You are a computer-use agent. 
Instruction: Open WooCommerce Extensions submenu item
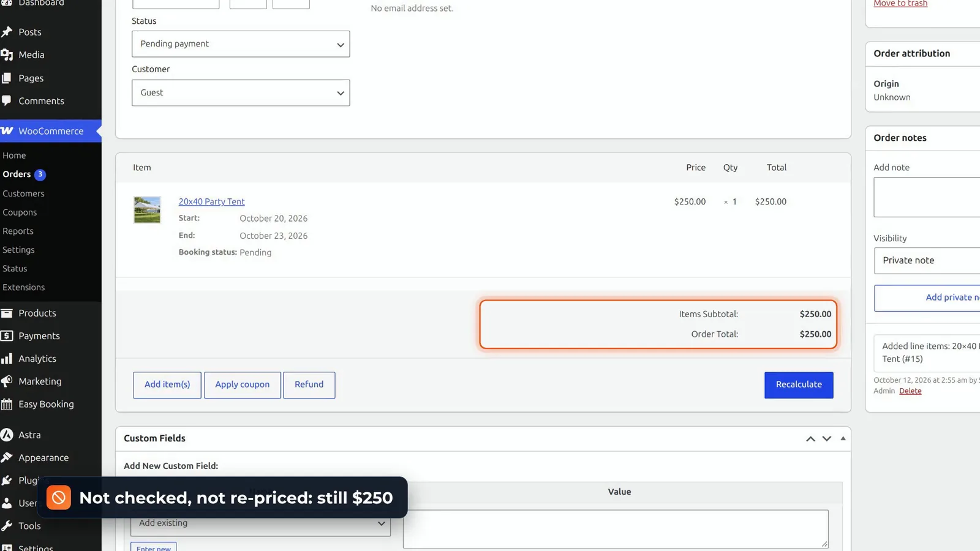point(23,288)
